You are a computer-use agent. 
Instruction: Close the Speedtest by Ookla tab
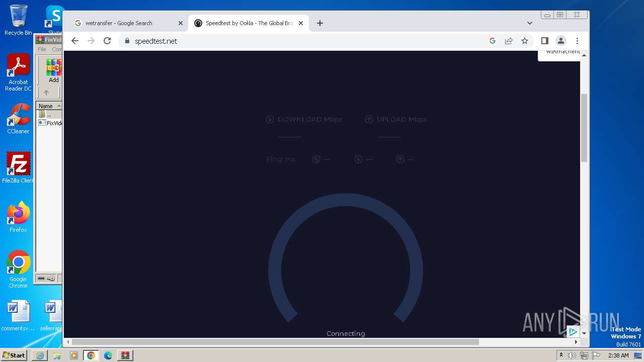[x=301, y=23]
